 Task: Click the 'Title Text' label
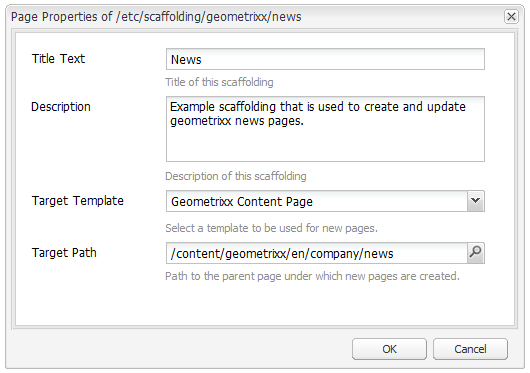[58, 59]
